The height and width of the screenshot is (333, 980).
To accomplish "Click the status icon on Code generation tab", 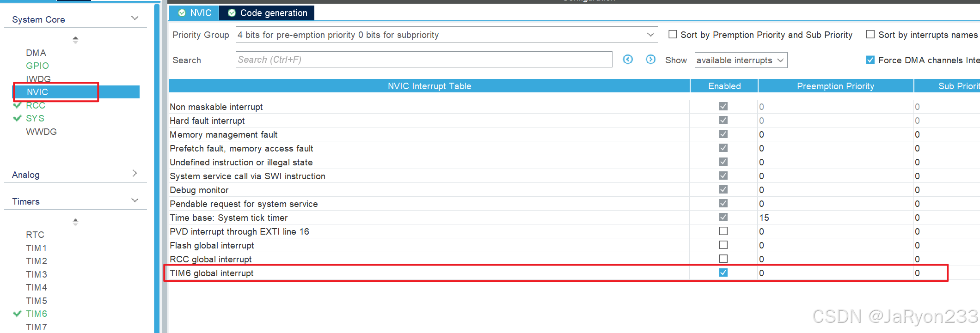I will [232, 13].
